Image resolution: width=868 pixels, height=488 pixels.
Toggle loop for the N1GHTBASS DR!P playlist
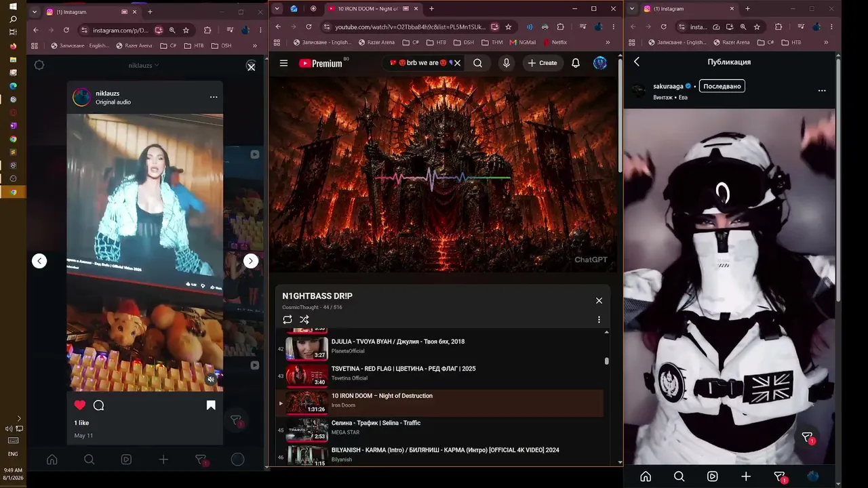(x=288, y=319)
